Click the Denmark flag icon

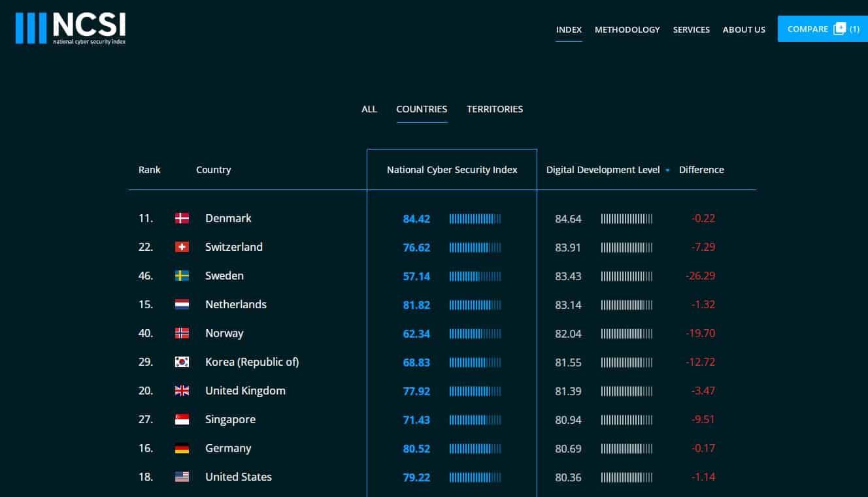point(182,218)
